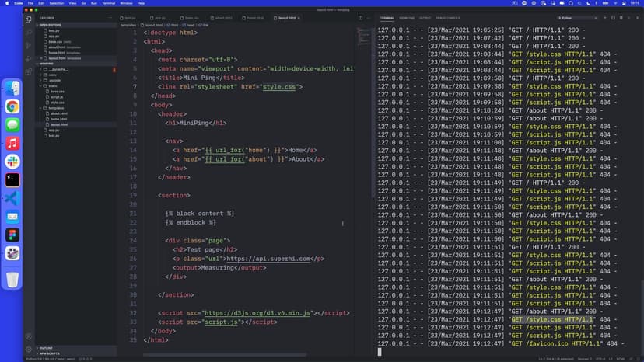The height and width of the screenshot is (362, 644).
Task: Expand the OUTLINE section
Action: click(47, 348)
